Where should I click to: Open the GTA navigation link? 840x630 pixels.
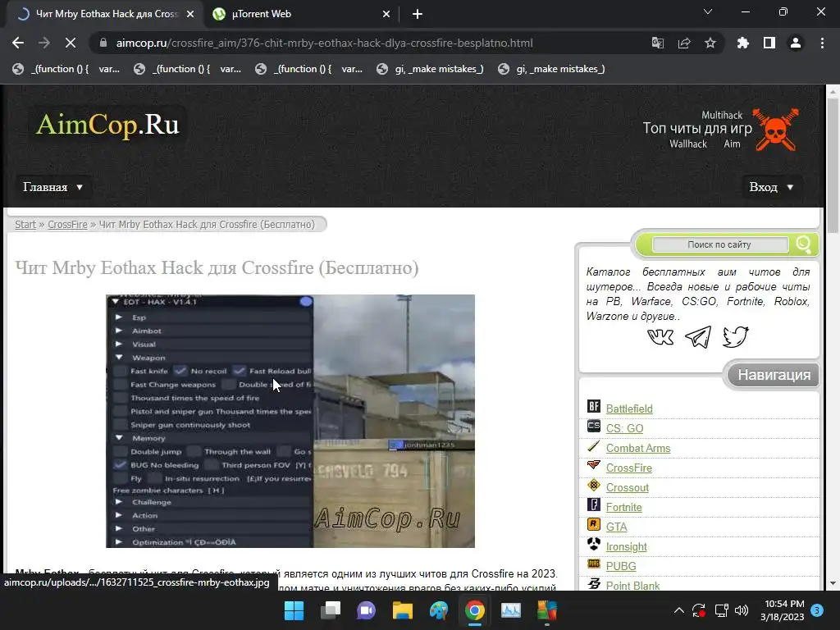616,527
